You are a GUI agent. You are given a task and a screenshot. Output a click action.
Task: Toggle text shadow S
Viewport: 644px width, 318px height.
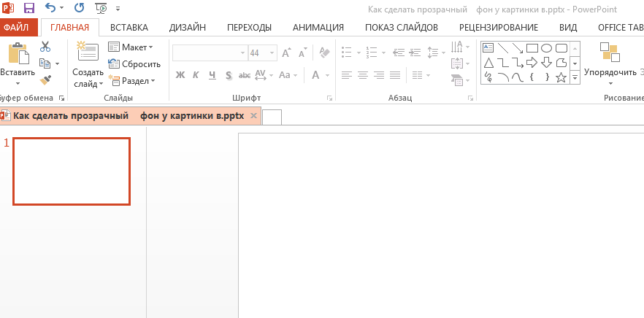click(229, 75)
